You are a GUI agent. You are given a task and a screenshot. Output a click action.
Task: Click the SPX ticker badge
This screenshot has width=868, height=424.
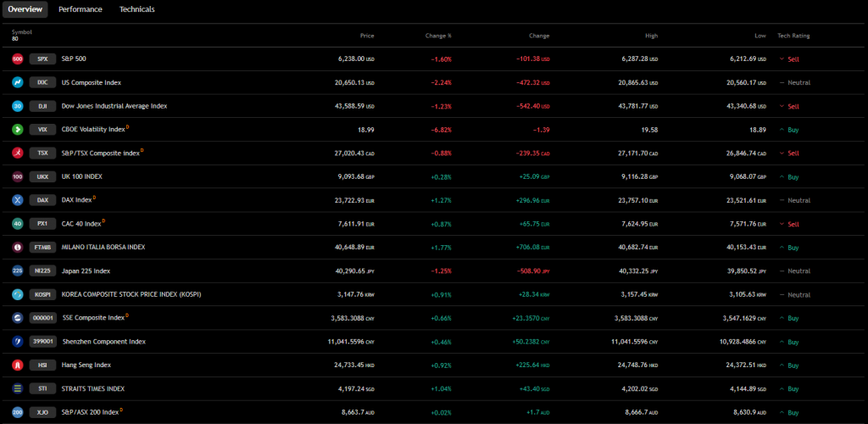42,59
